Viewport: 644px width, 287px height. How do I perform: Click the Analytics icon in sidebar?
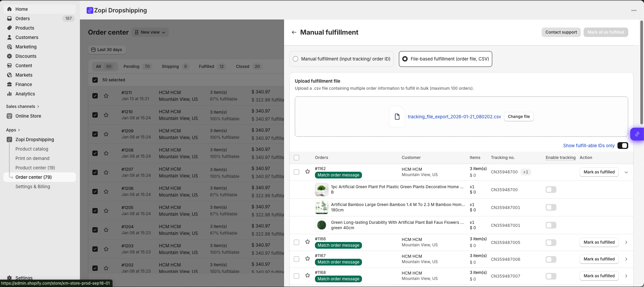[9, 94]
